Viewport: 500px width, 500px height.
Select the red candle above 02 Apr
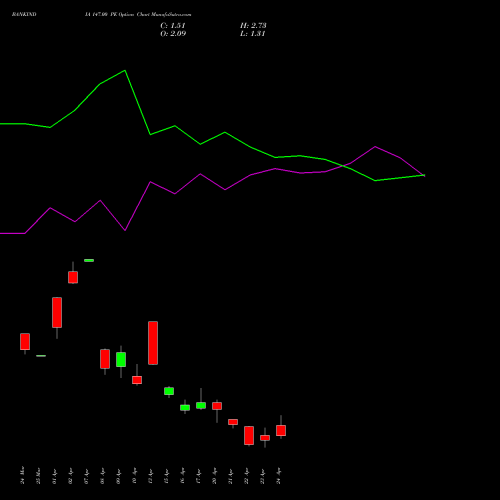click(73, 277)
